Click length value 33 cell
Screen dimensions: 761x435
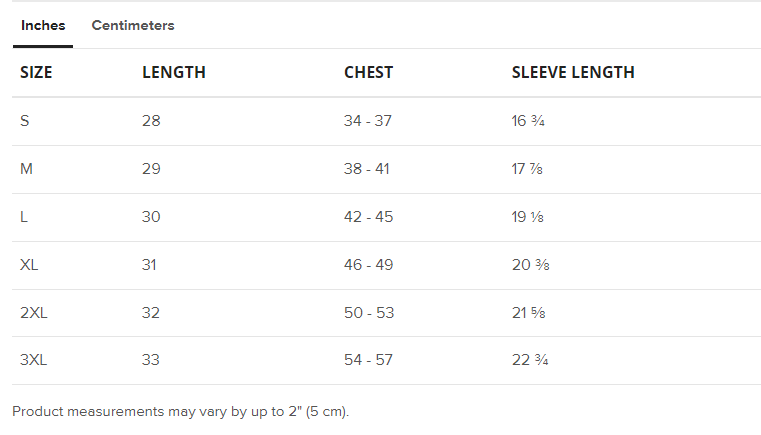pos(151,360)
